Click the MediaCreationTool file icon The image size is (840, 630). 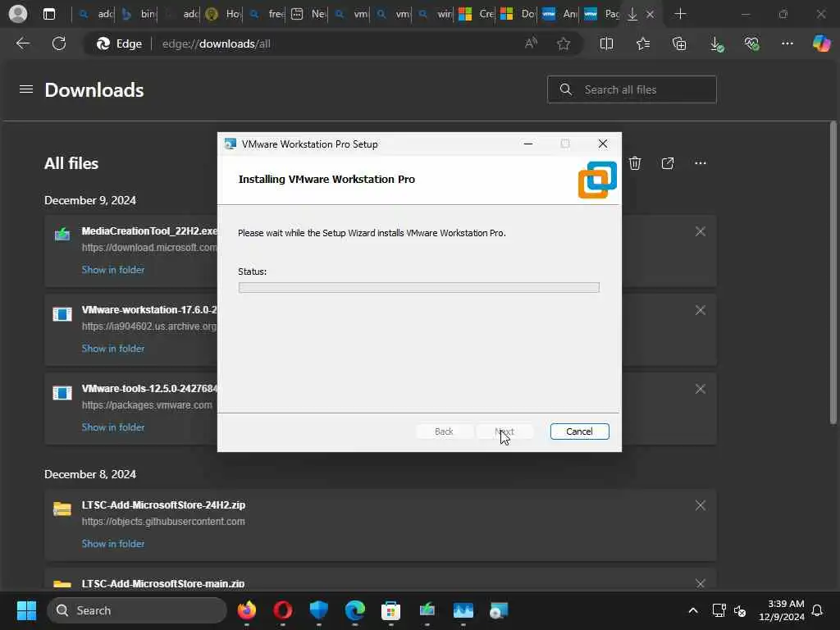pyautogui.click(x=62, y=234)
